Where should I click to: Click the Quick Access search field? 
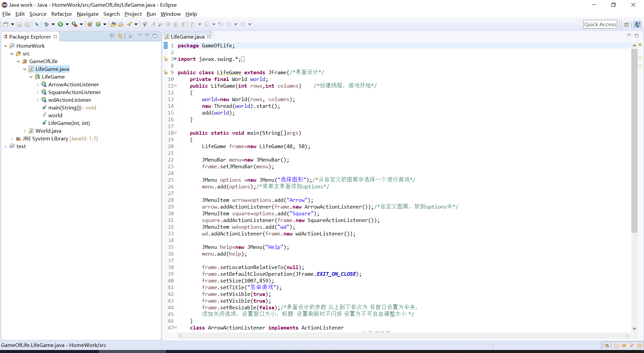point(600,24)
